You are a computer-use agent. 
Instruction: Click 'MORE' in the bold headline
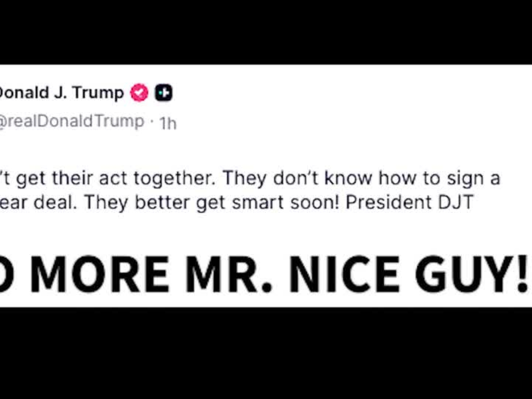100,274
